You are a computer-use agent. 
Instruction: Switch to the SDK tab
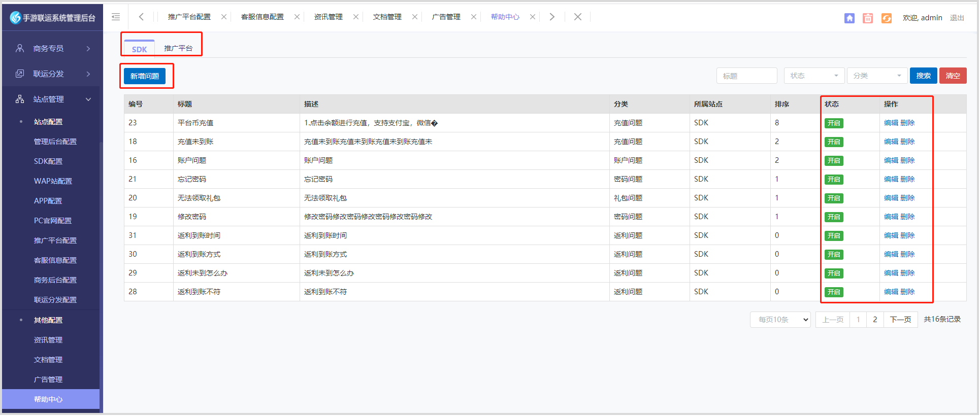139,49
